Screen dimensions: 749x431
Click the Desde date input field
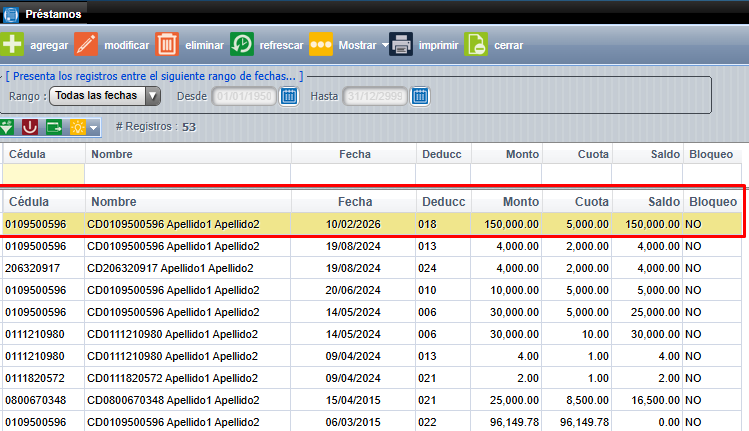pyautogui.click(x=244, y=96)
